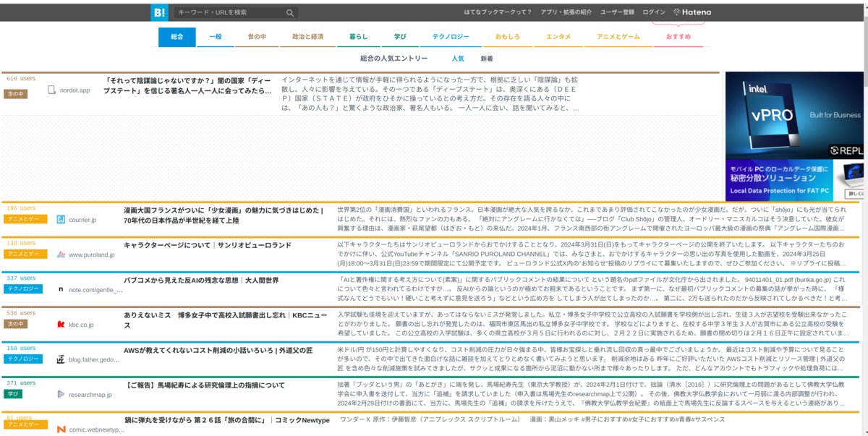The height and width of the screenshot is (436, 868).
Task: Click the search magnifier icon
Action: tap(290, 12)
